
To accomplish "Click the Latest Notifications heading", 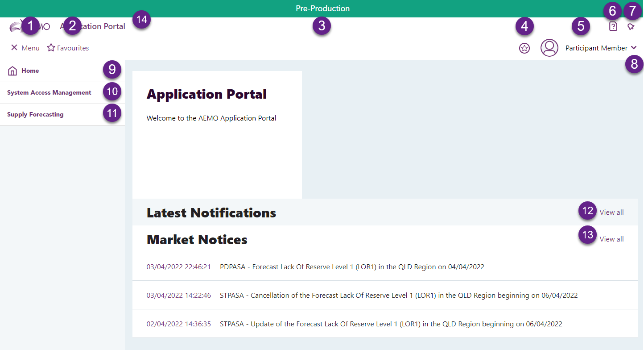I will click(211, 213).
